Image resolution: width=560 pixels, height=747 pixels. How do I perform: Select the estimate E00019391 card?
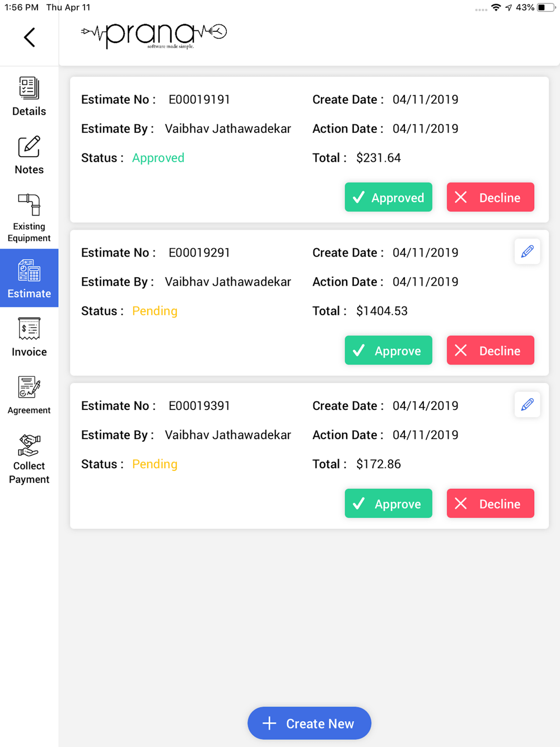(x=309, y=456)
